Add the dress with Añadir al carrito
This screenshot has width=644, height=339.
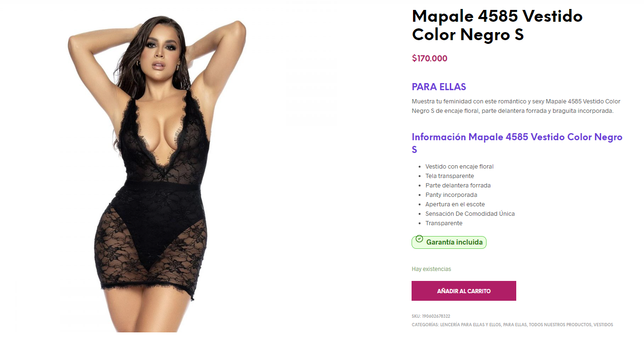click(x=464, y=291)
